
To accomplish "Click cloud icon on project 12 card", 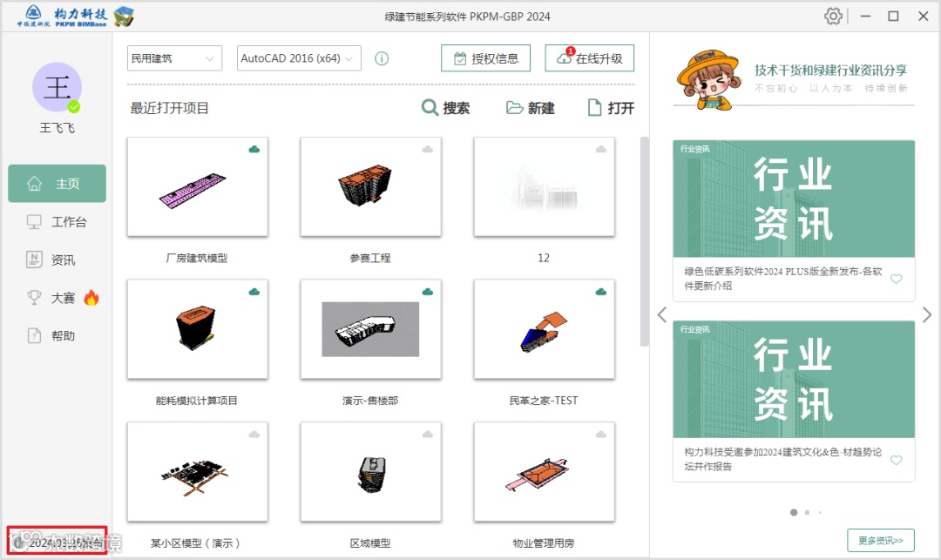I will [x=600, y=149].
